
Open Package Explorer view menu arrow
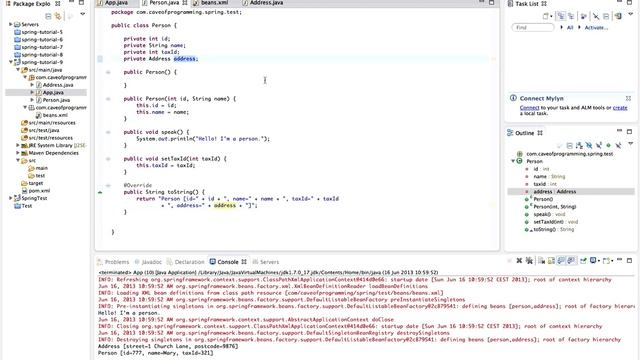83,14
